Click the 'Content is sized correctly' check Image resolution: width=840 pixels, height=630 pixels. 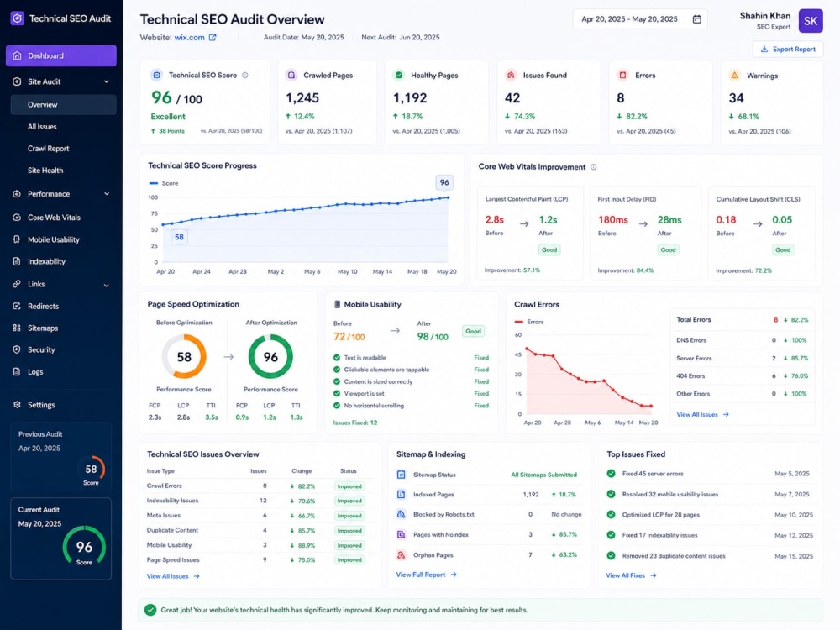pyautogui.click(x=337, y=381)
